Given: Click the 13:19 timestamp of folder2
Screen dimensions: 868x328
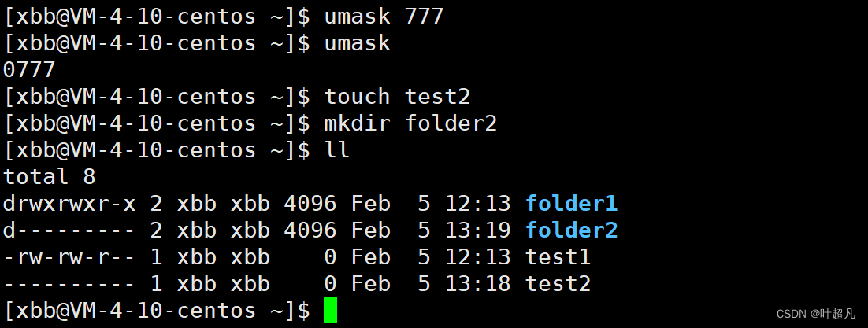Looking at the screenshot, I should click(x=478, y=230).
